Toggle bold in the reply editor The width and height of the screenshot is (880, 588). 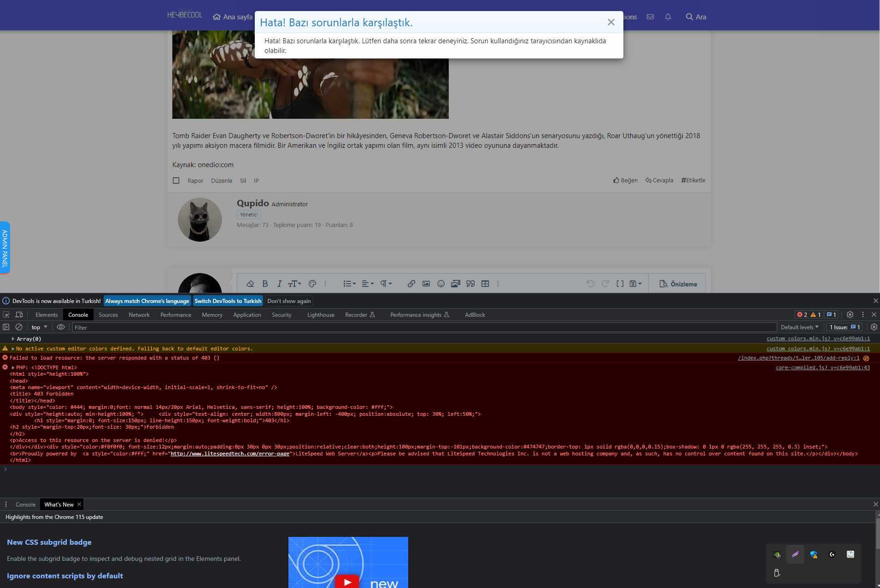[265, 284]
